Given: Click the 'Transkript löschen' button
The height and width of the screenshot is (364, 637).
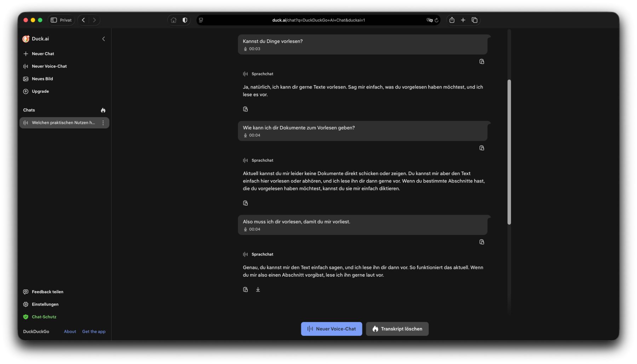Looking at the screenshot, I should click(x=397, y=329).
